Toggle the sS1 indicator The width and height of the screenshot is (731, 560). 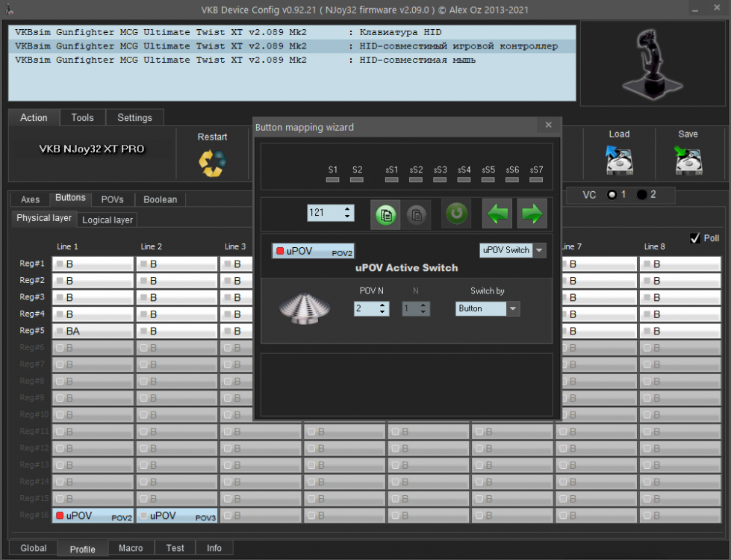391,179
